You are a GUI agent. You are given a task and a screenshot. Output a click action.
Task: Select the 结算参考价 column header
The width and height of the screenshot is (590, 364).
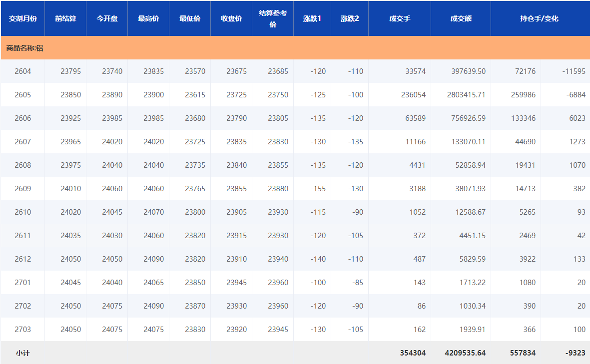click(273, 18)
